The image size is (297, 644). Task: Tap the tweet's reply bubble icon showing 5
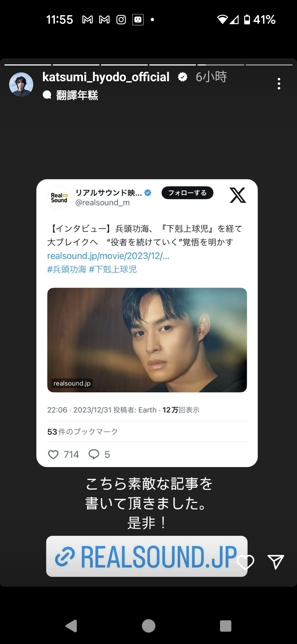pyautogui.click(x=94, y=454)
